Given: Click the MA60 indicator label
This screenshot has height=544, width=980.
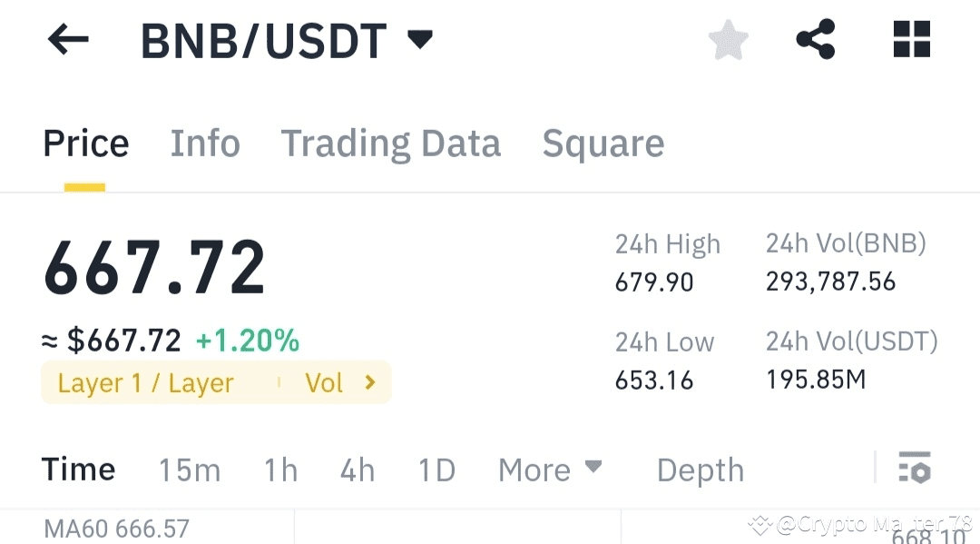Looking at the screenshot, I should pos(116,528).
